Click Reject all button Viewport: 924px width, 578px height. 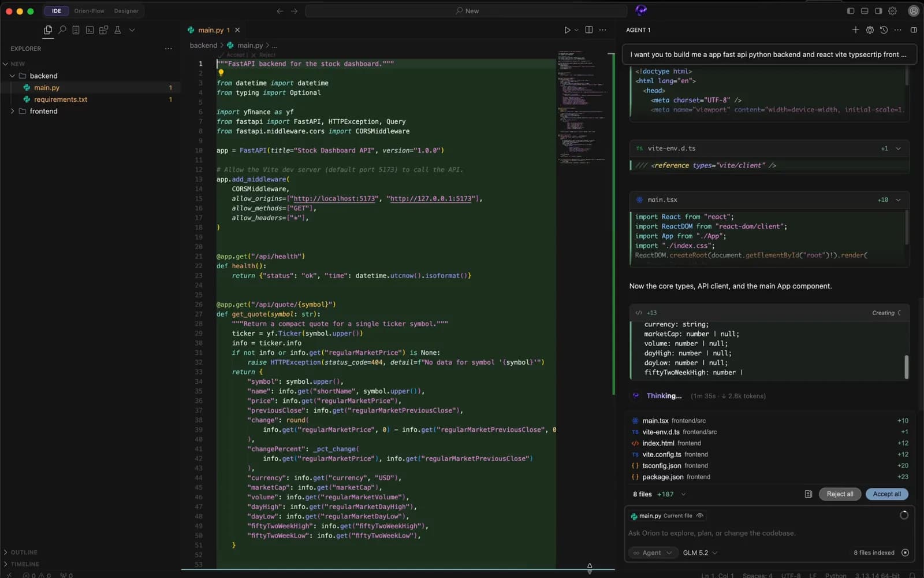tap(840, 494)
